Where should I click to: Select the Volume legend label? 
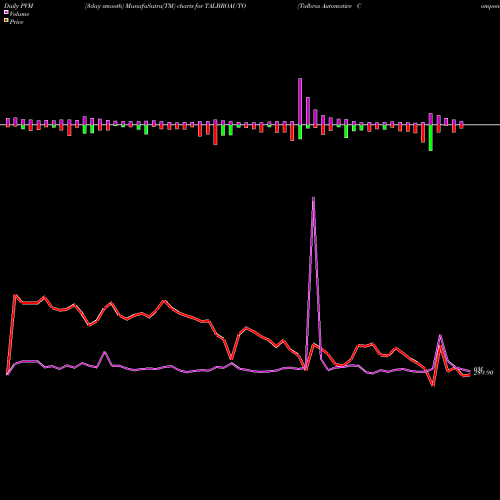[19, 14]
